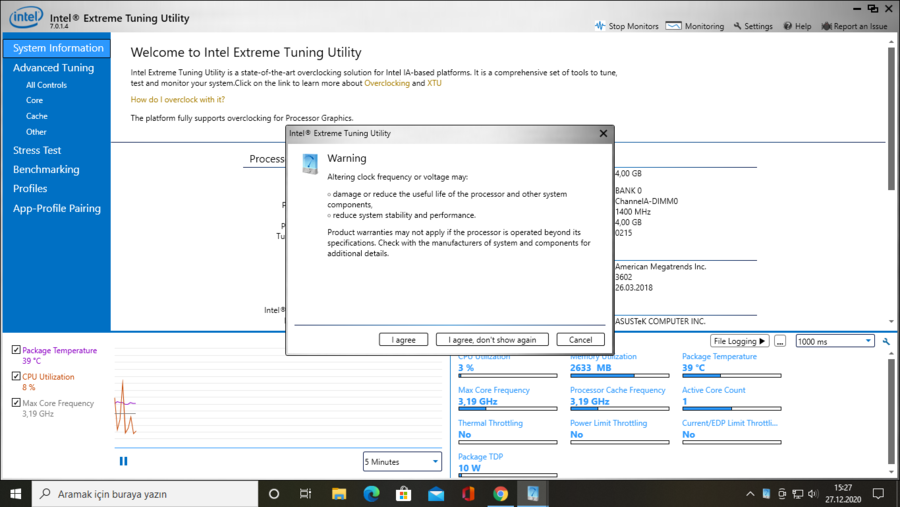Open the Windows Start menu

coord(15,494)
